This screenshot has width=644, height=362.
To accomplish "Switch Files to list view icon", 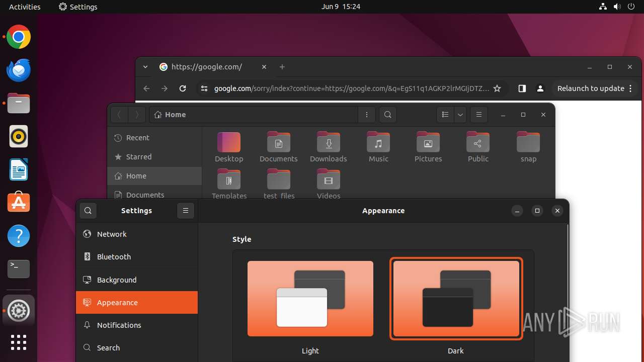I will coord(445,115).
